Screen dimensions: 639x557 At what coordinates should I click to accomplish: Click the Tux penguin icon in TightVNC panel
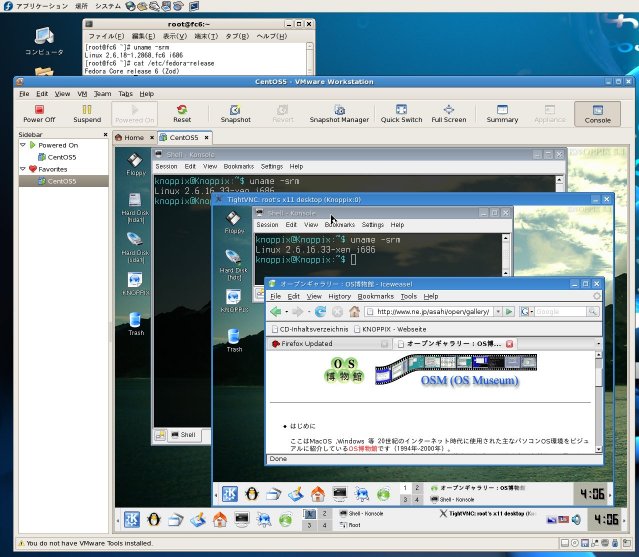click(x=252, y=494)
